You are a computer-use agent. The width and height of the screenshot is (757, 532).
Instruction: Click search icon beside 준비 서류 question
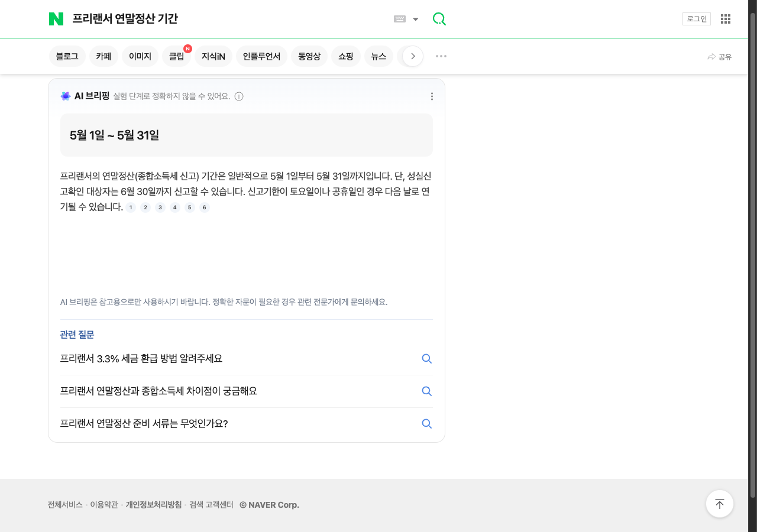pos(426,424)
